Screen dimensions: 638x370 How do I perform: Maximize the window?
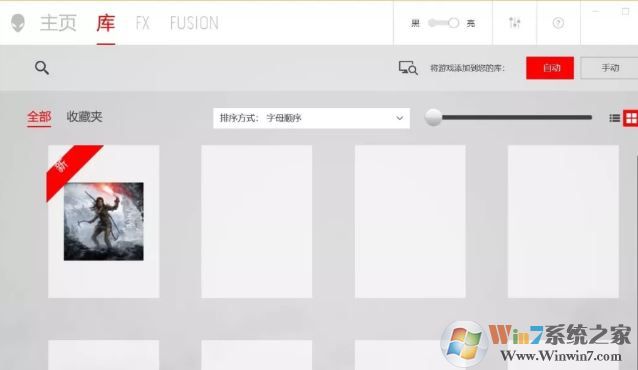(625, 11)
